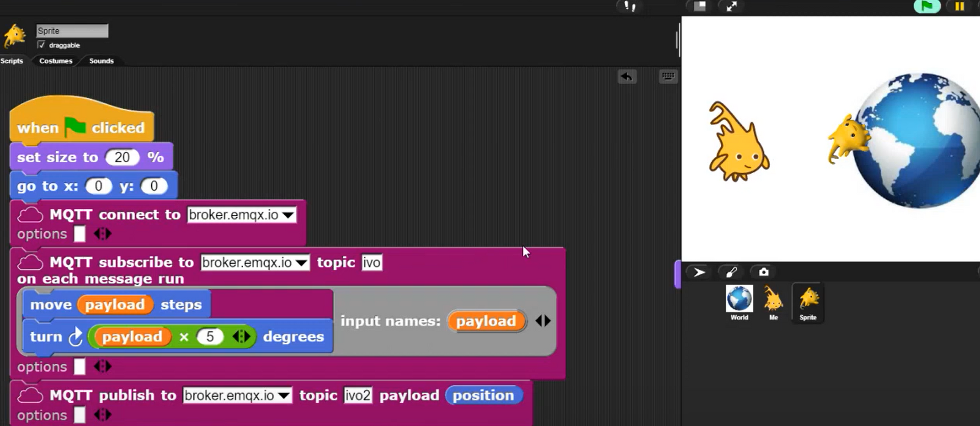Take a camera snapshot for a new sprite
Viewport: 980px width, 426px height.
pyautogui.click(x=763, y=272)
